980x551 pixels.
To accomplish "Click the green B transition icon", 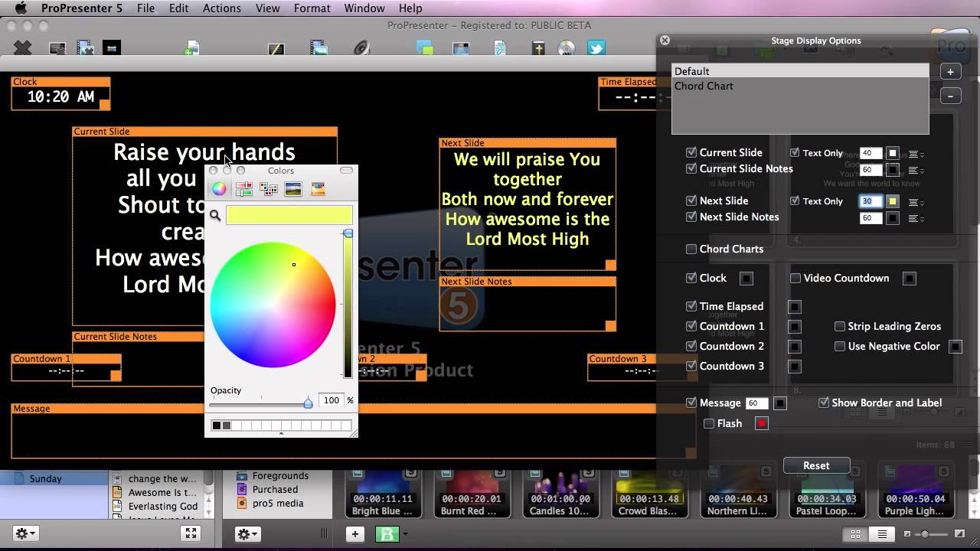I will [x=387, y=534].
